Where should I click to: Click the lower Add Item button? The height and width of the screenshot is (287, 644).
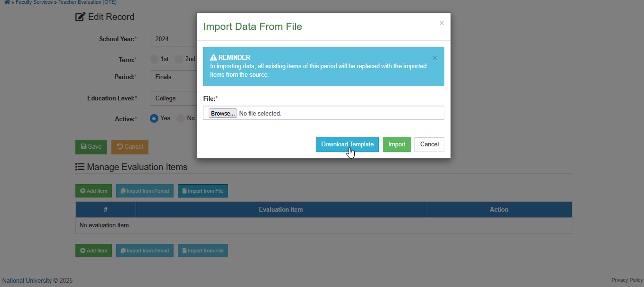coord(93,251)
